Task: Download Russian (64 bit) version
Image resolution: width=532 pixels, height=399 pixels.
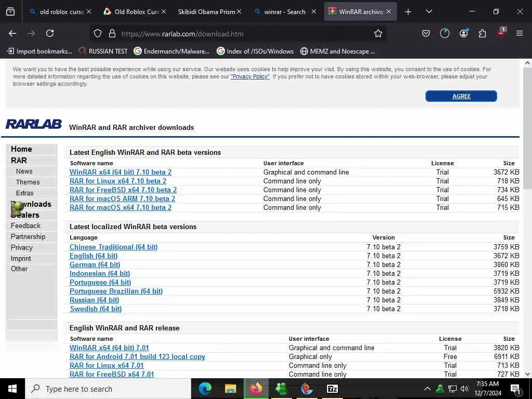Action: tap(95, 300)
